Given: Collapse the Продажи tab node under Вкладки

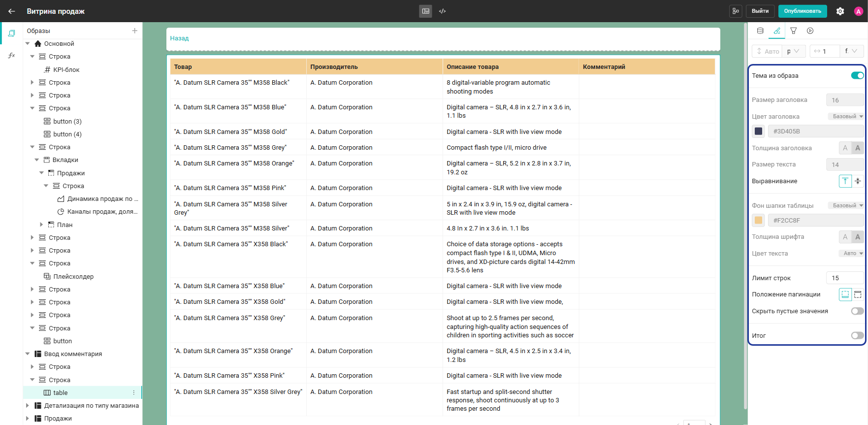Looking at the screenshot, I should [x=41, y=173].
